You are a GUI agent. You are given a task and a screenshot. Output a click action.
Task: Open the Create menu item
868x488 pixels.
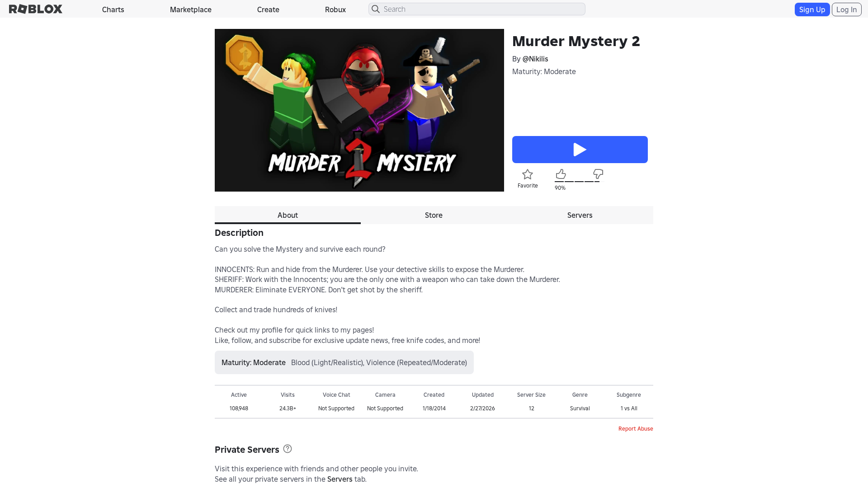[x=268, y=9]
